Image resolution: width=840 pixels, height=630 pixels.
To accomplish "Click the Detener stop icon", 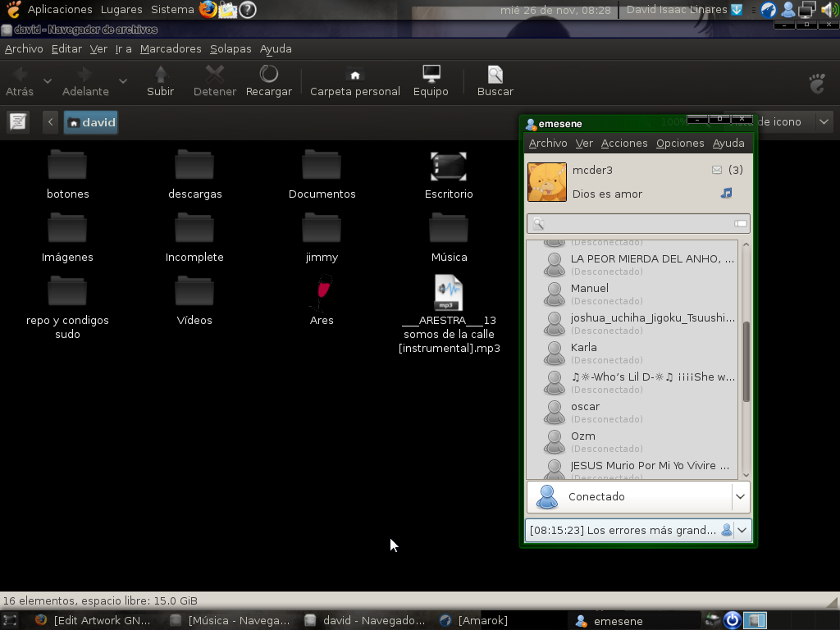I will 215,75.
